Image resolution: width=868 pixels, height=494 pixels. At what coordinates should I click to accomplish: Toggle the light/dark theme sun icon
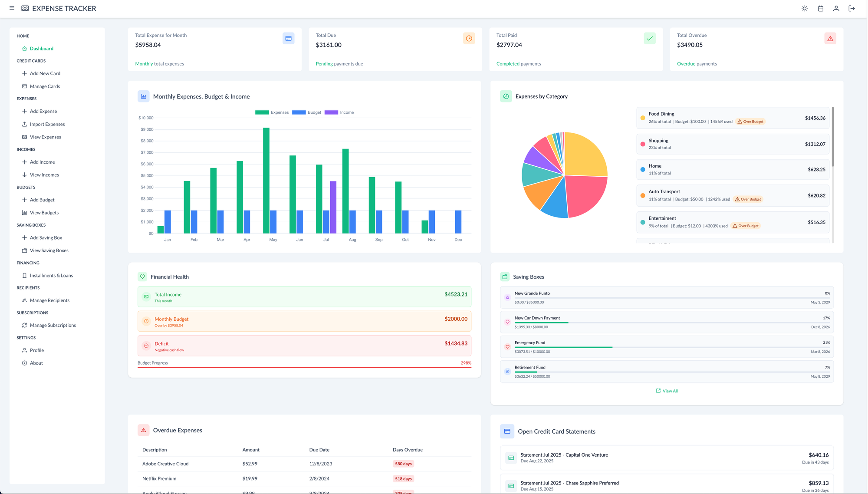tap(805, 9)
